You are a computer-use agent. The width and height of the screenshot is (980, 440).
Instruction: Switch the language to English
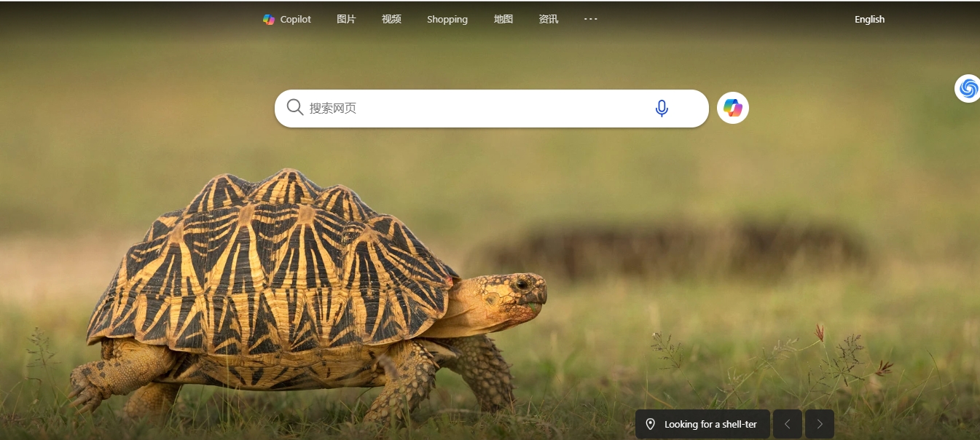coord(869,20)
